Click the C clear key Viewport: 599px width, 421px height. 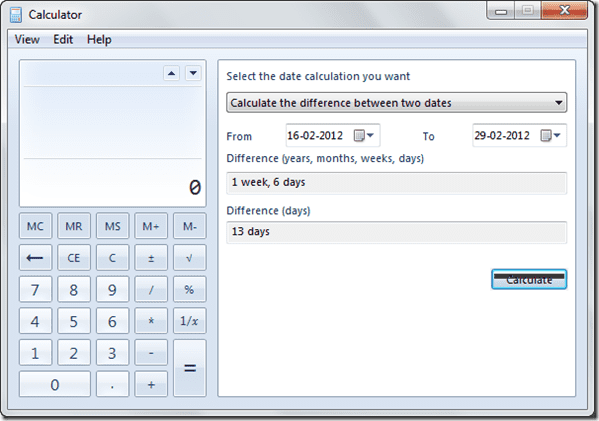112,258
